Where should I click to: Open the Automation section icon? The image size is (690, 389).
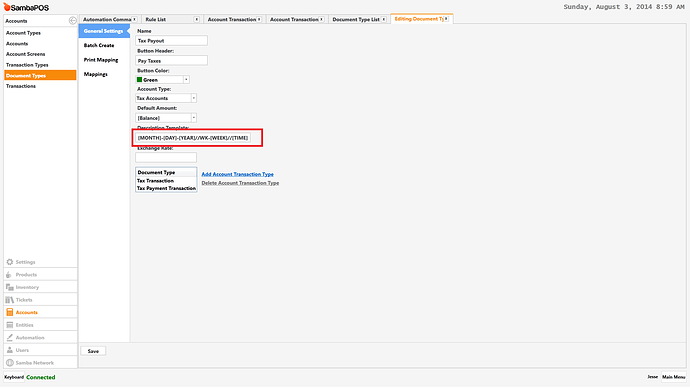[x=10, y=338]
